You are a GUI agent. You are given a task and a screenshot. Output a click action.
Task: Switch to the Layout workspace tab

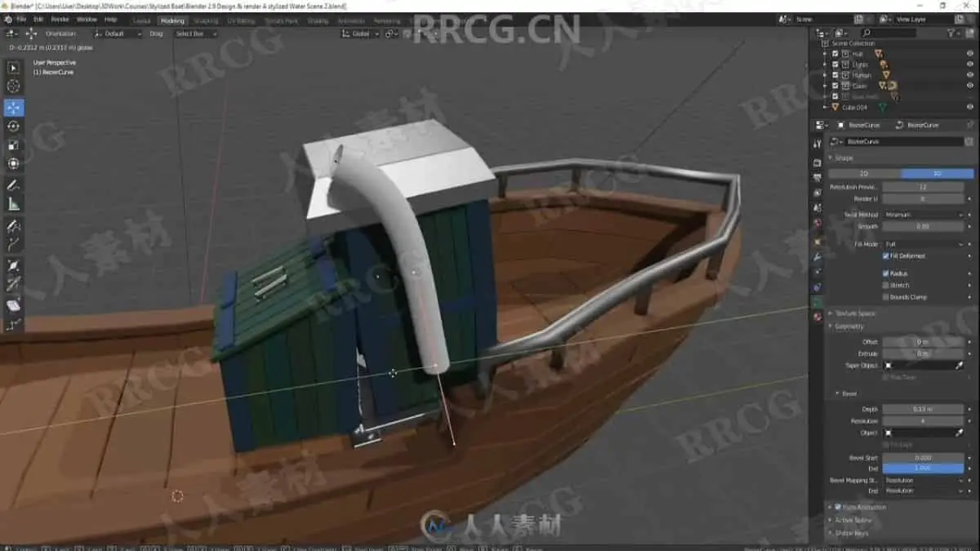(141, 20)
